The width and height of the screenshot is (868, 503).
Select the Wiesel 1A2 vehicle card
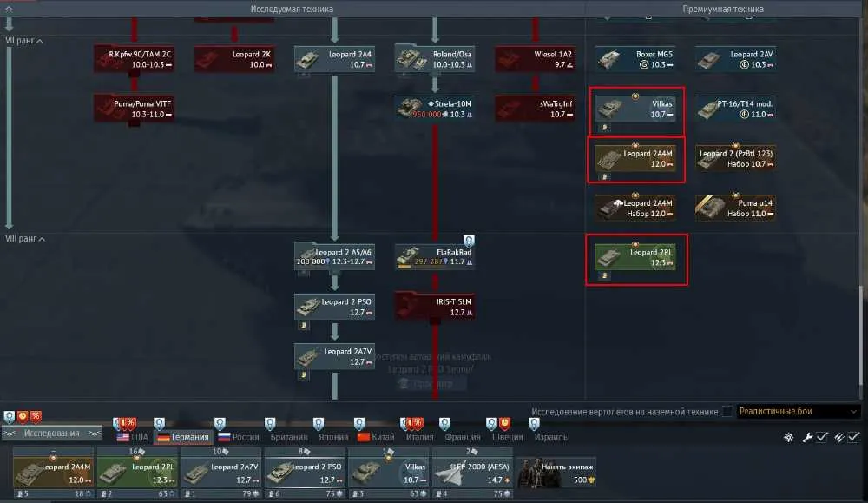(x=535, y=59)
